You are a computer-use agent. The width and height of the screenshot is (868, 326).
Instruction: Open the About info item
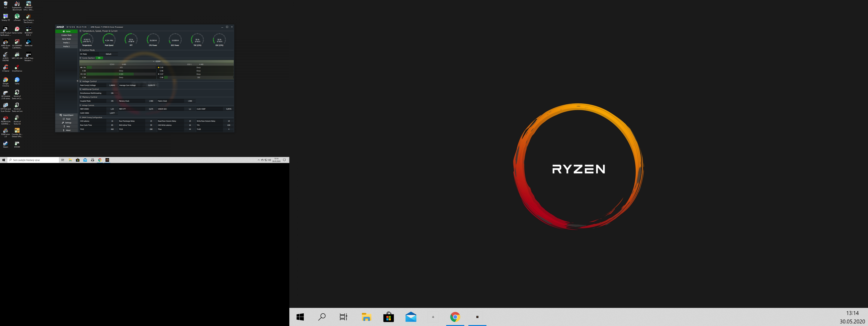pos(64,130)
